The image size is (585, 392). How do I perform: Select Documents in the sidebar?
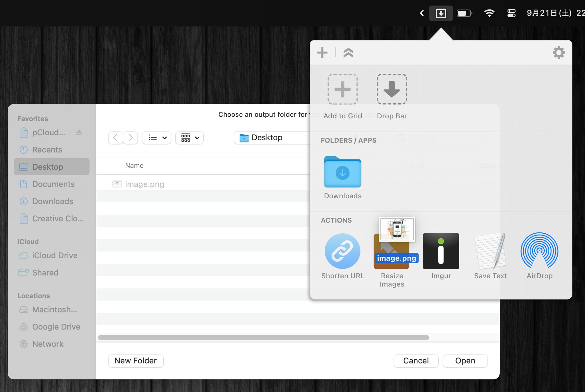click(53, 184)
